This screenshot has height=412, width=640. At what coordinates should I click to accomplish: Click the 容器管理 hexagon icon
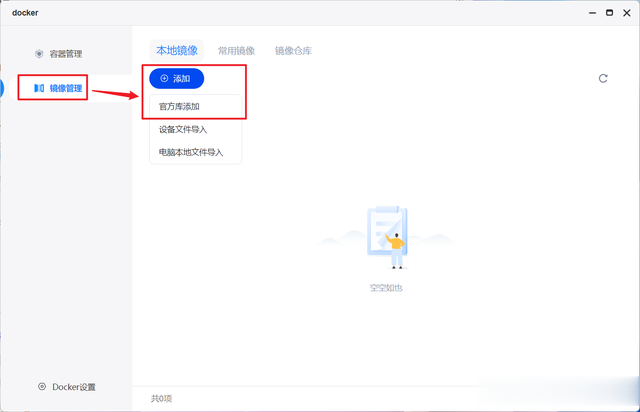click(x=39, y=54)
